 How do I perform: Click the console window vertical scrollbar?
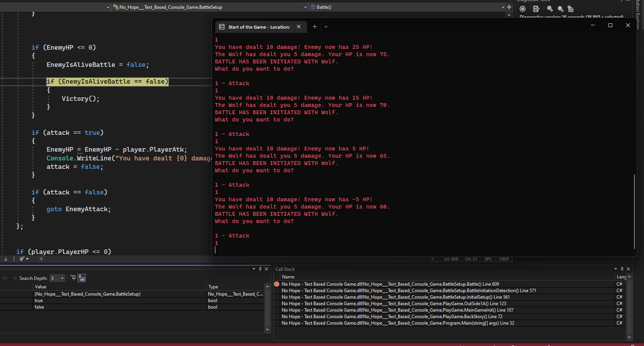(634, 212)
